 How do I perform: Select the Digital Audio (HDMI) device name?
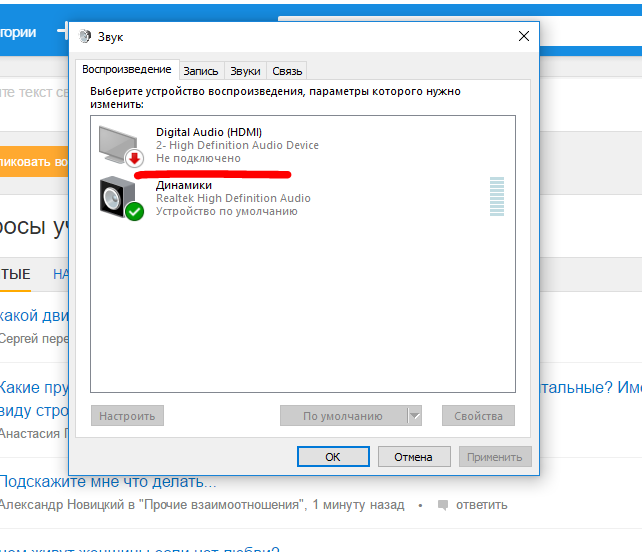pyautogui.click(x=209, y=132)
